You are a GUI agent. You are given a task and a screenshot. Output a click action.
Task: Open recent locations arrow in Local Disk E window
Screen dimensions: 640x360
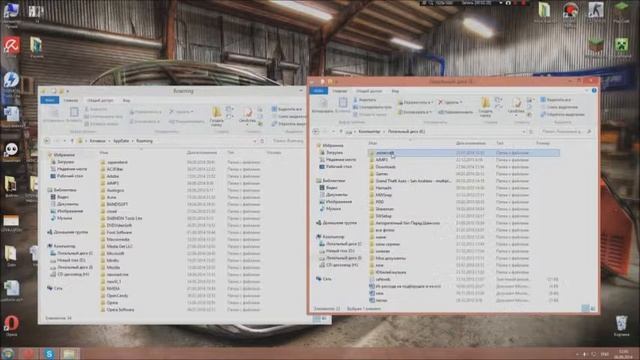pos(333,131)
